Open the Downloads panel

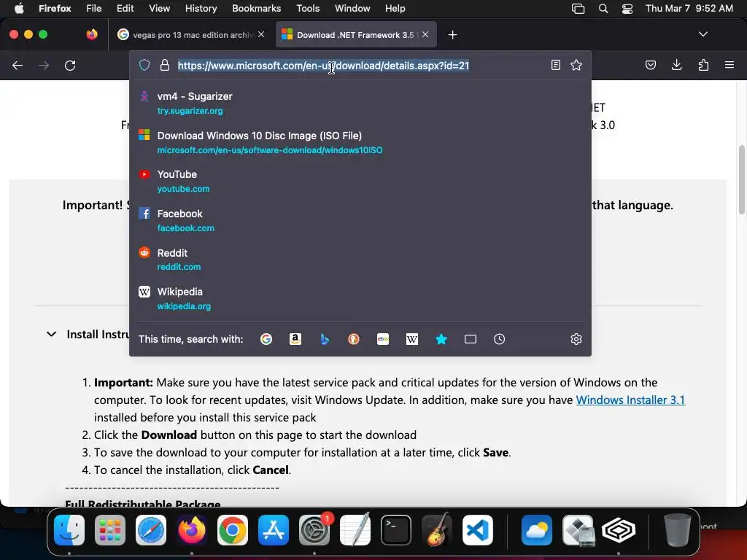point(676,65)
